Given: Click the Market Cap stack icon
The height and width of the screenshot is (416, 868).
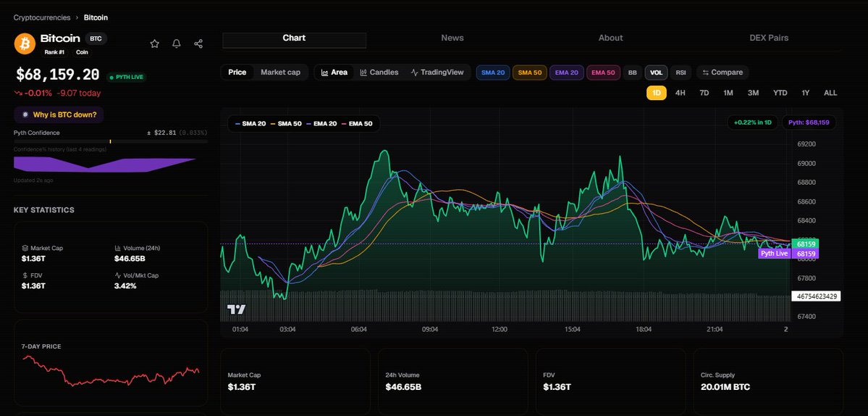Looking at the screenshot, I should tap(25, 248).
